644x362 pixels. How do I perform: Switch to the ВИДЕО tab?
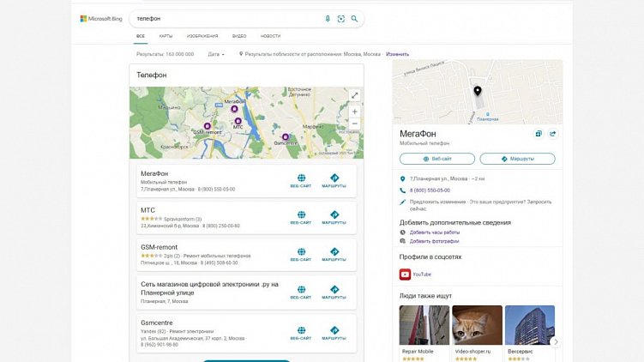pyautogui.click(x=239, y=36)
